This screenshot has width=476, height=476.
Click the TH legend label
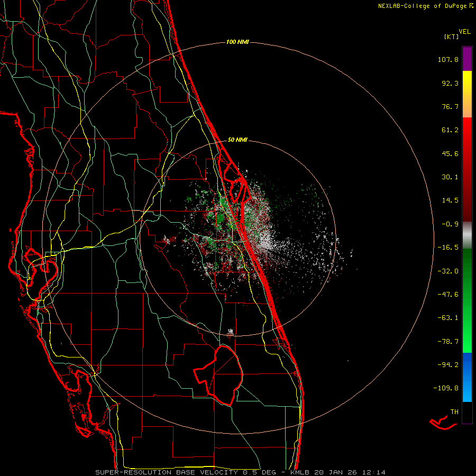pyautogui.click(x=454, y=412)
